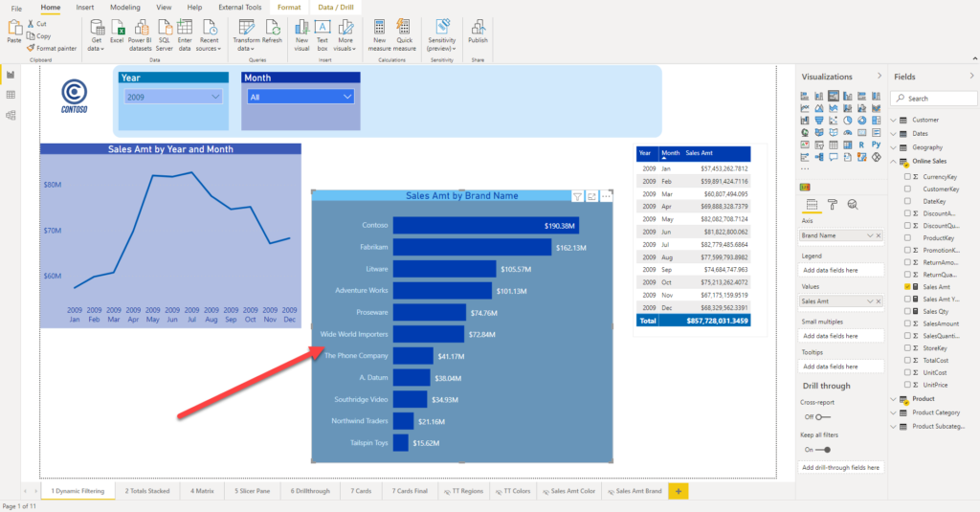Check the Sales Qty field checkbox

[x=907, y=311]
